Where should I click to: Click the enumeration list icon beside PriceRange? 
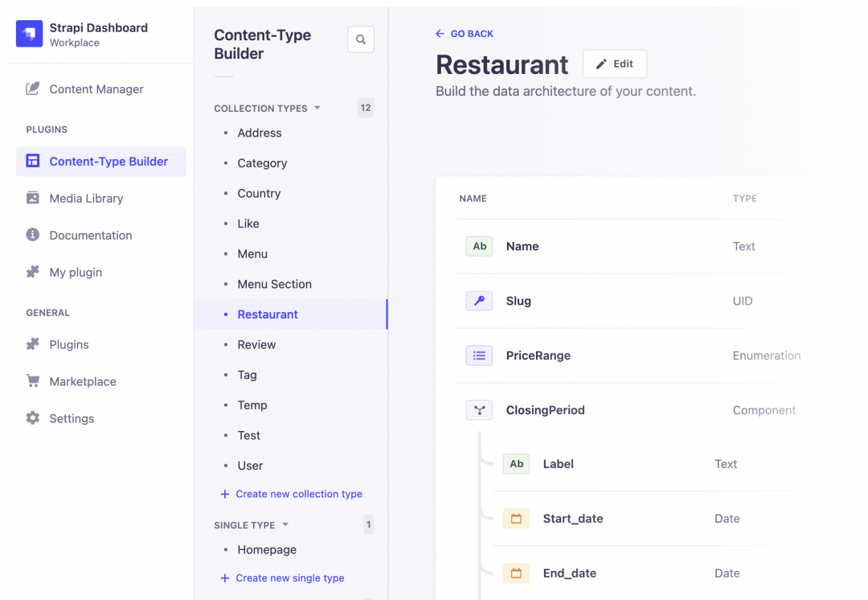[x=479, y=355]
